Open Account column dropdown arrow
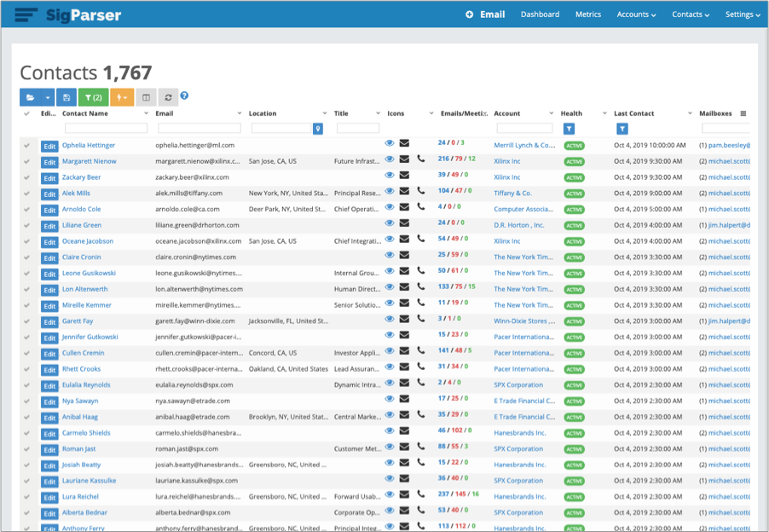The height and width of the screenshot is (532, 769). point(552,113)
